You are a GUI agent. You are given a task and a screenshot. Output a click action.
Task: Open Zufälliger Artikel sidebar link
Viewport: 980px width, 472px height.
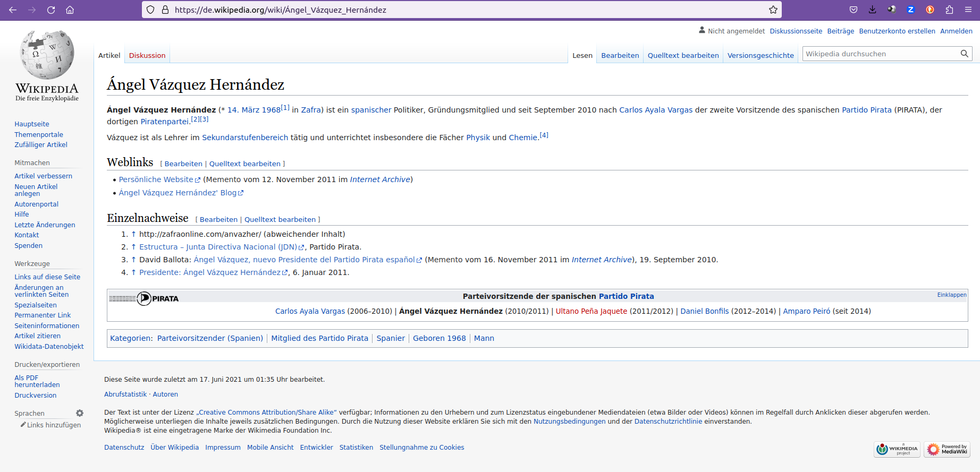(41, 145)
